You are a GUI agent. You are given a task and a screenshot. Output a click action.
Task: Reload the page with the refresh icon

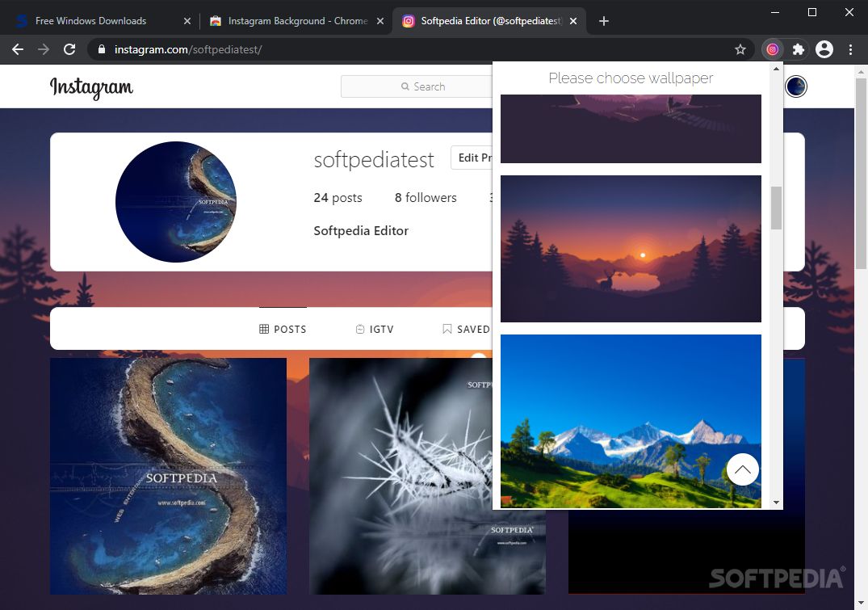coord(69,49)
